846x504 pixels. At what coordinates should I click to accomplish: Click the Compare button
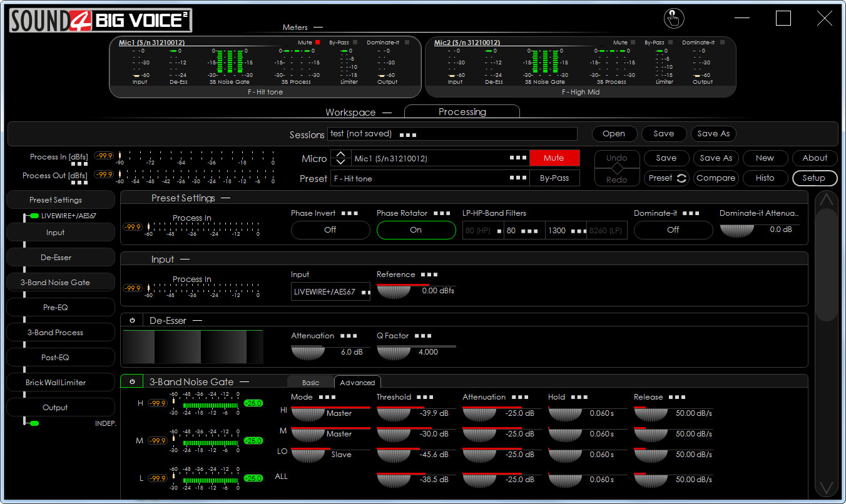point(715,178)
